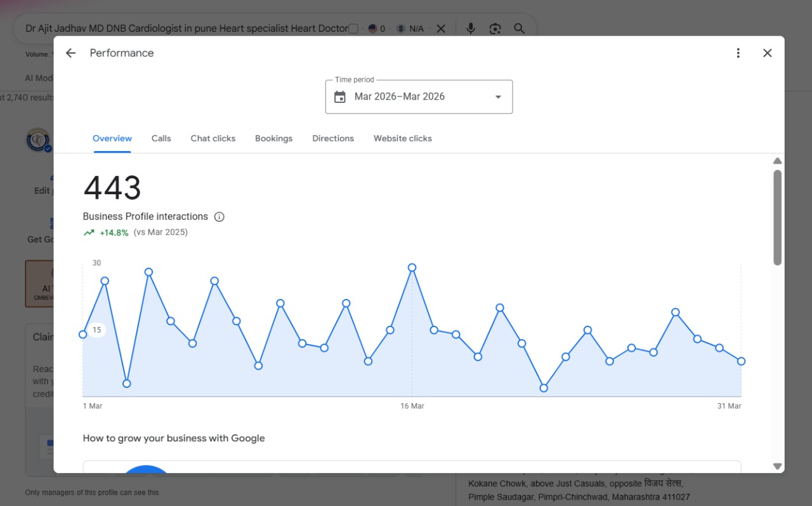Click the scrollbar down arrow

[778, 467]
